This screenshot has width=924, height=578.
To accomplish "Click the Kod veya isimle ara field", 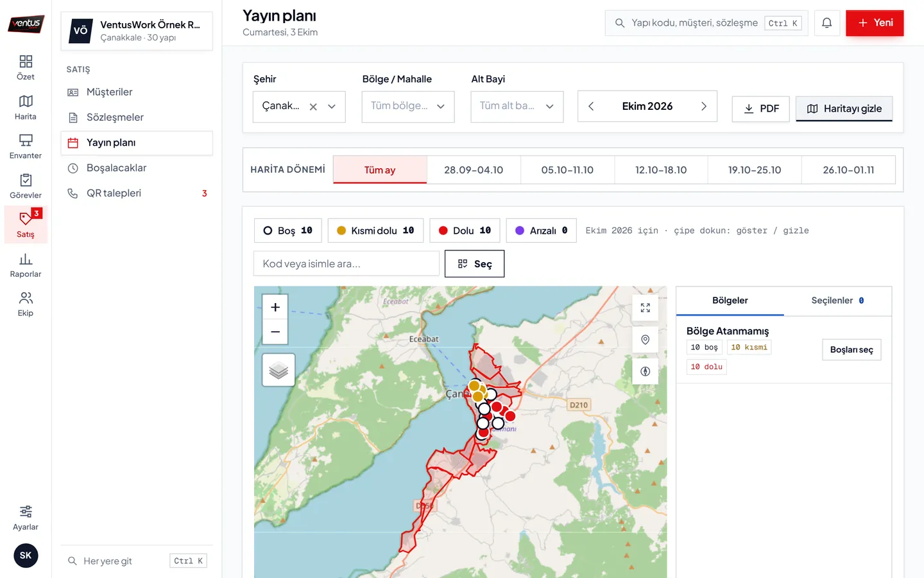I will (x=346, y=264).
